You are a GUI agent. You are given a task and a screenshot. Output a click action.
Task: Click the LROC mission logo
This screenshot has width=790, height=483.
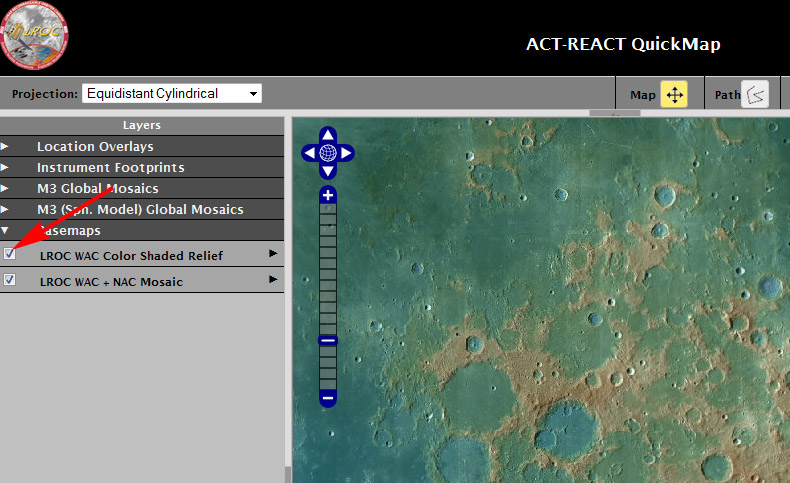[34, 35]
